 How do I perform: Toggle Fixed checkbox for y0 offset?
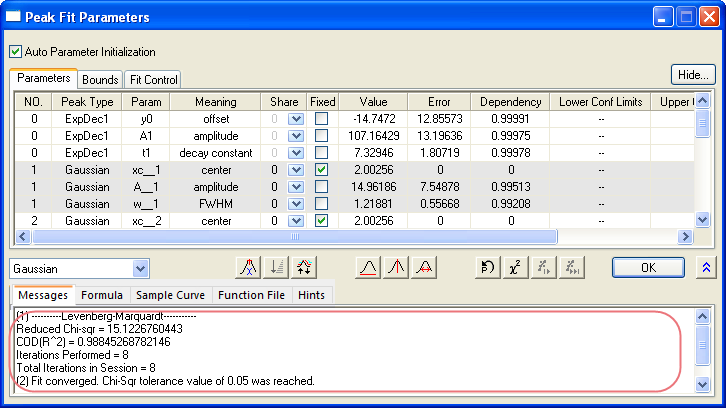(x=321, y=119)
